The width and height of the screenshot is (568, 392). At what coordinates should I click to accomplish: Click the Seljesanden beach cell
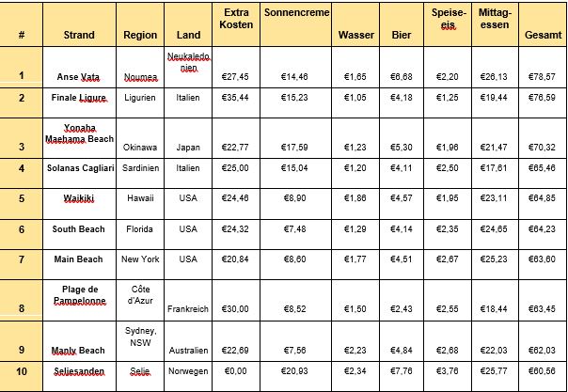click(x=79, y=376)
